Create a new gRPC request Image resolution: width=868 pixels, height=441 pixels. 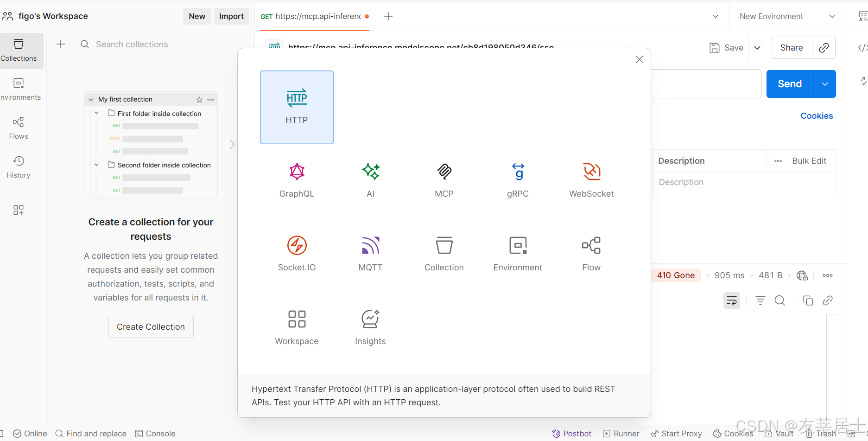[518, 180]
